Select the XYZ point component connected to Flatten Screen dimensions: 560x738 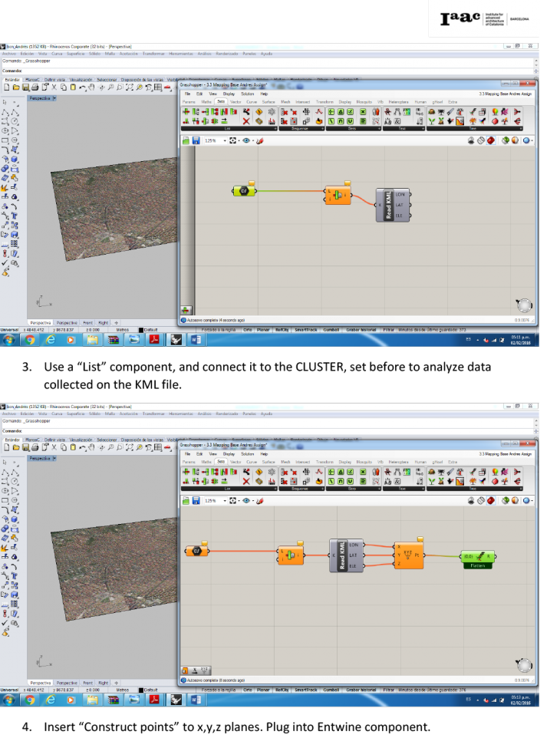(409, 555)
